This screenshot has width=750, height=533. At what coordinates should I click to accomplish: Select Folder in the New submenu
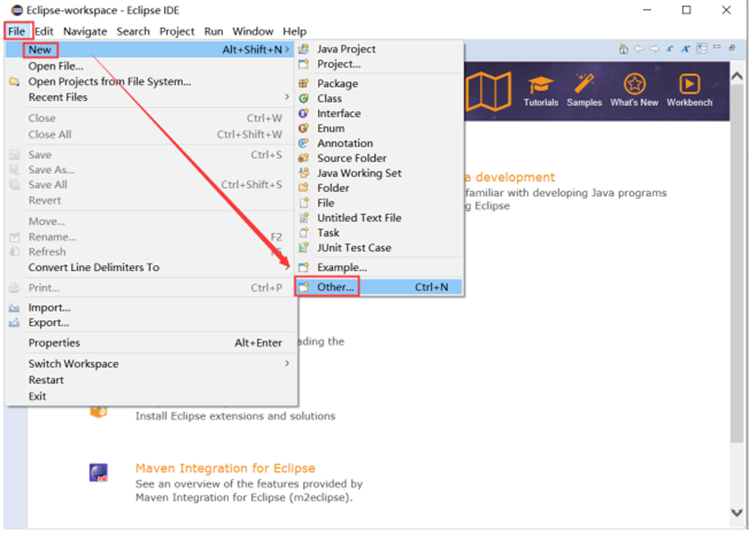click(x=378, y=188)
